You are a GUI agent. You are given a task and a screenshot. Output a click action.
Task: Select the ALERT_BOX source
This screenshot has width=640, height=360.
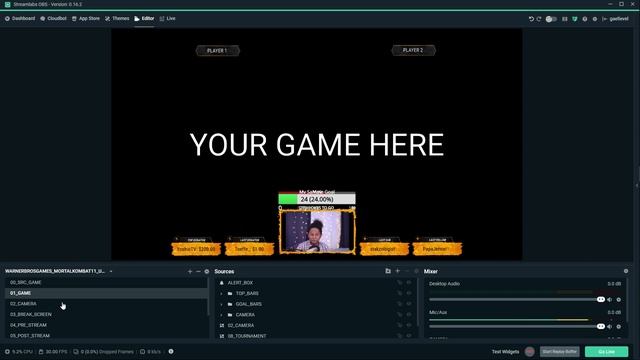pos(240,283)
